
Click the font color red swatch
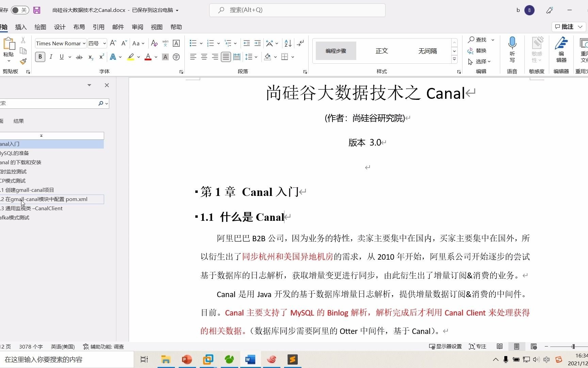coord(148,57)
